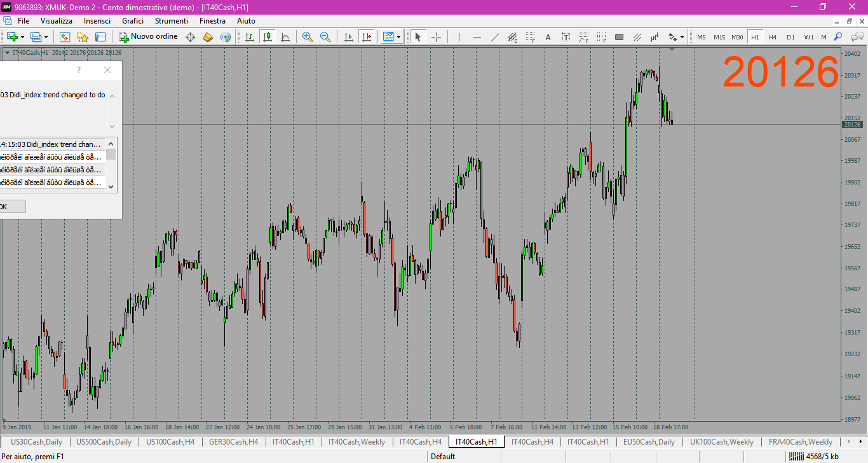Select the crosshair tool
This screenshot has height=463, width=868.
pos(436,37)
